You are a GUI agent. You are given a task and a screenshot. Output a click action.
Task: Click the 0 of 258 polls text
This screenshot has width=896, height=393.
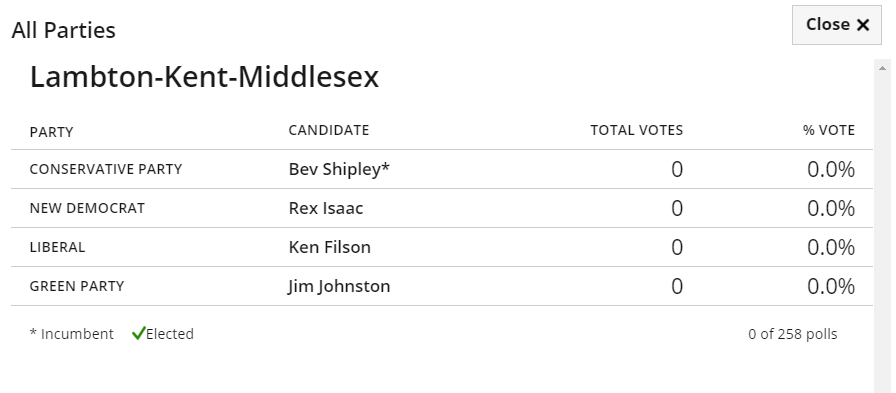793,334
